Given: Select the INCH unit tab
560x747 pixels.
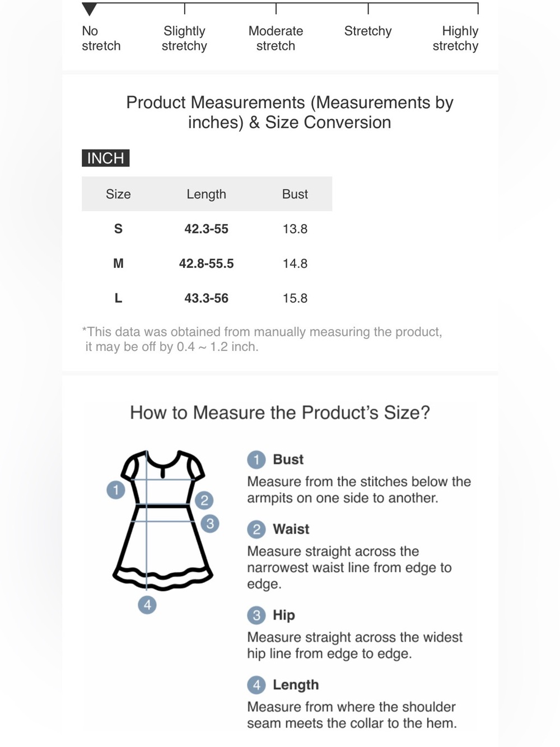Looking at the screenshot, I should pyautogui.click(x=105, y=158).
